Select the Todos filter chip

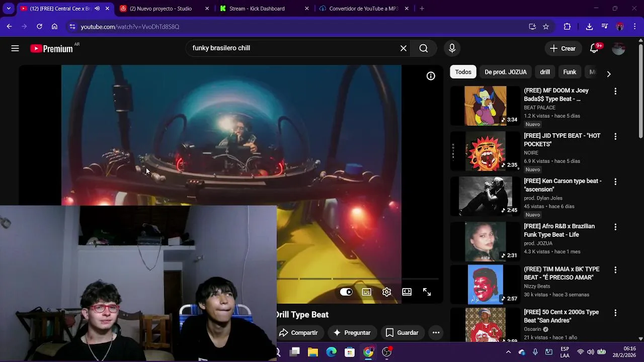463,72
